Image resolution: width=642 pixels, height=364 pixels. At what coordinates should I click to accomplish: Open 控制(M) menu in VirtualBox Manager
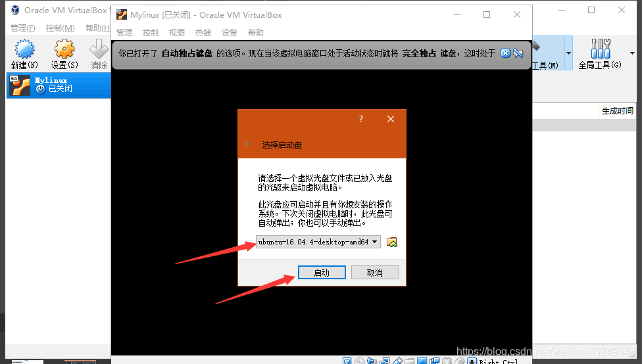61,28
